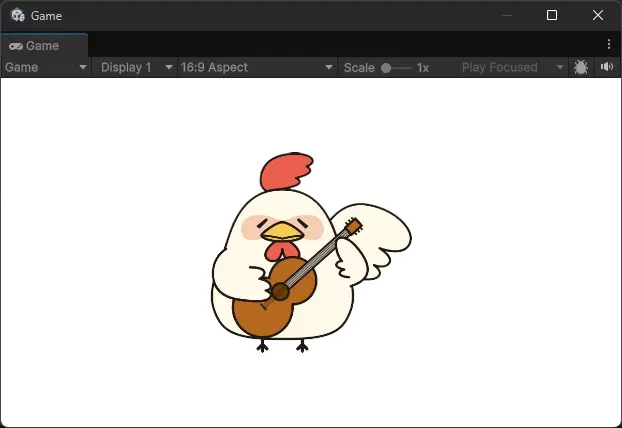622x428 pixels.
Task: Open the Play Focused dropdown
Action: pos(512,67)
